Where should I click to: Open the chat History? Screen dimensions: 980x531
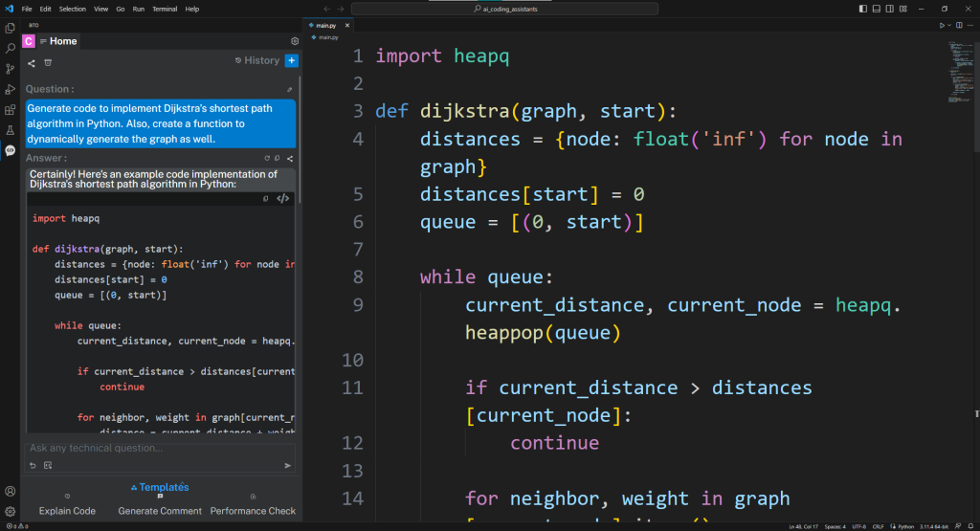pyautogui.click(x=256, y=60)
